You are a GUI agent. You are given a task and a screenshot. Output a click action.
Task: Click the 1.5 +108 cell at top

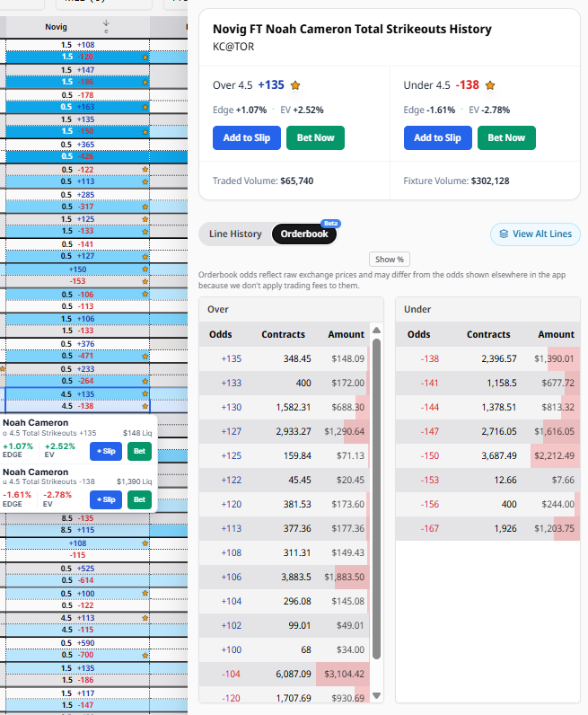pos(77,45)
